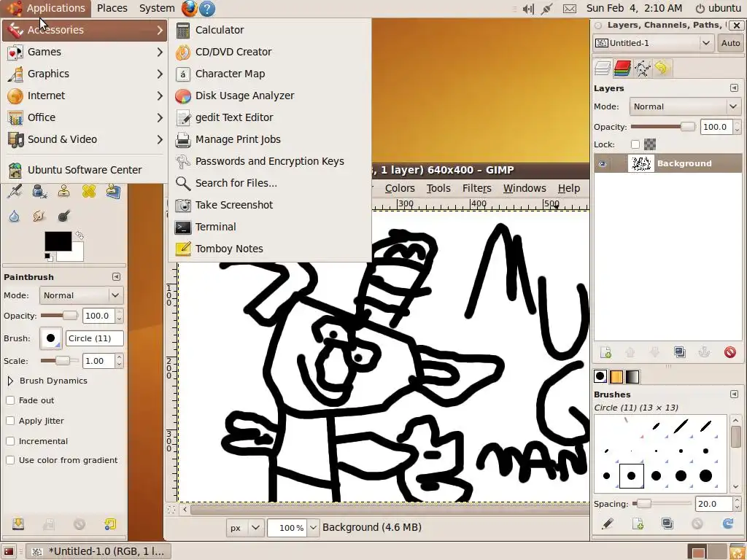Click the black foreground color swatch
The height and width of the screenshot is (560, 747).
tap(58, 241)
